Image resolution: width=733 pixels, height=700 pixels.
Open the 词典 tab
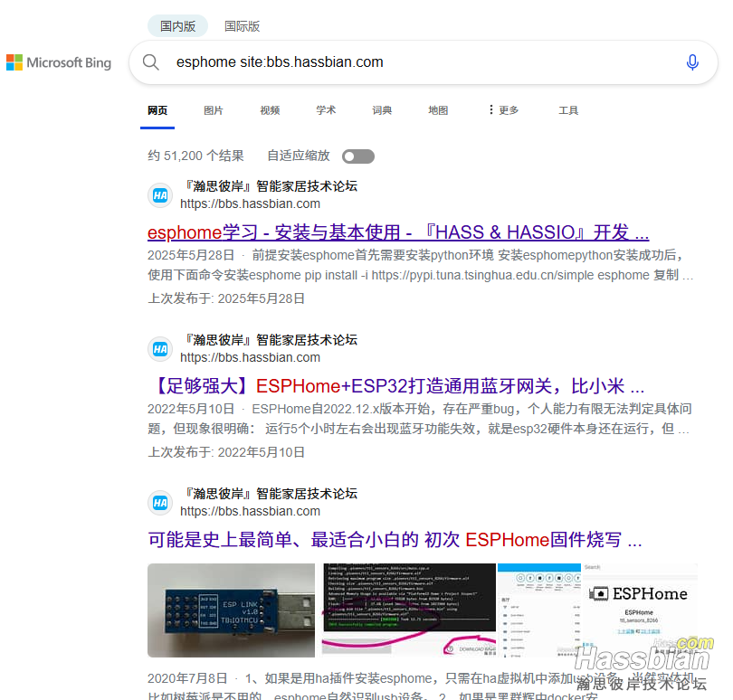click(382, 110)
